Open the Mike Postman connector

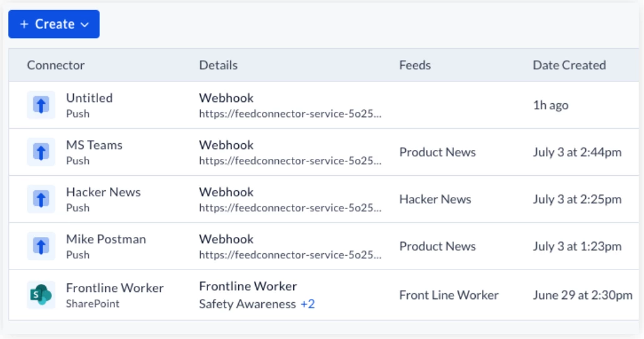tap(106, 239)
